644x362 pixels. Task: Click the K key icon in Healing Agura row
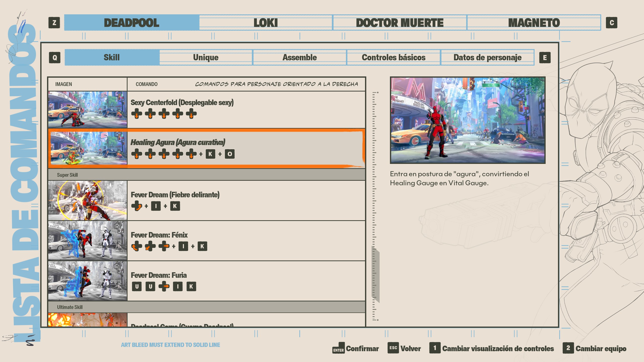(x=210, y=154)
